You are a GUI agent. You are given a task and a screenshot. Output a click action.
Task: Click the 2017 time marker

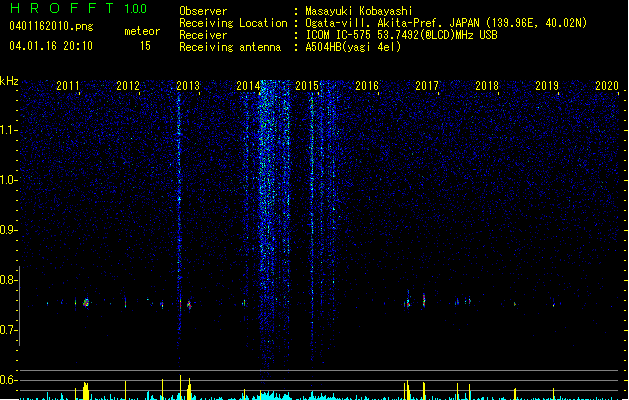pos(427,86)
